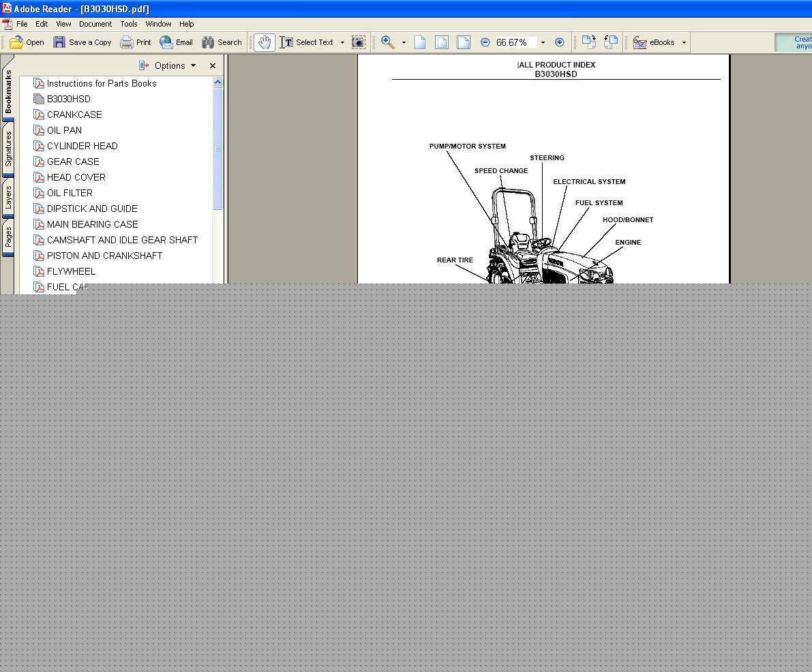Click the Fit Width page icon
This screenshot has width=812, height=672.
464,42
